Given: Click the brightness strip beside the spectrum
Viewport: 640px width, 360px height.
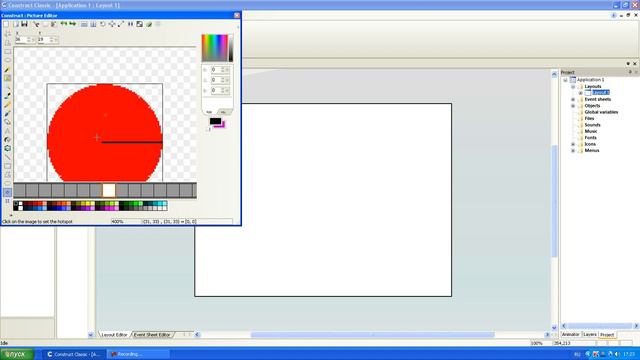Looking at the screenshot, I should [231, 48].
